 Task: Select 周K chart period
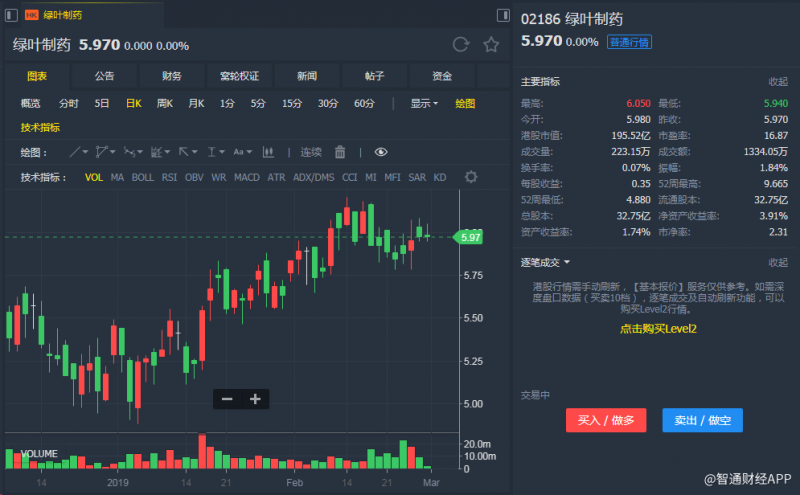(164, 104)
